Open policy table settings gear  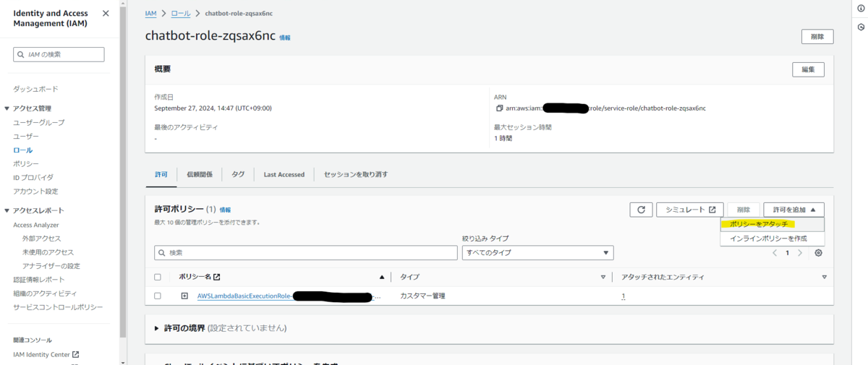[x=818, y=253]
